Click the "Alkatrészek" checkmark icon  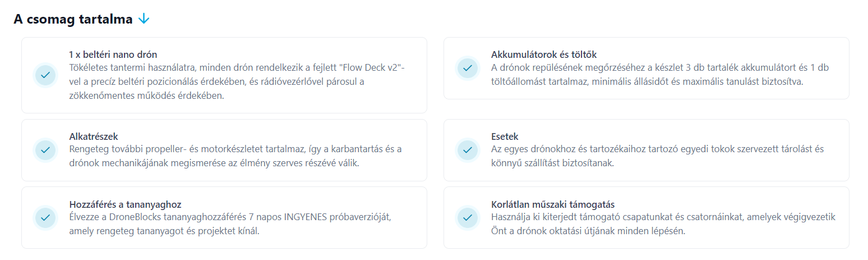(45, 150)
